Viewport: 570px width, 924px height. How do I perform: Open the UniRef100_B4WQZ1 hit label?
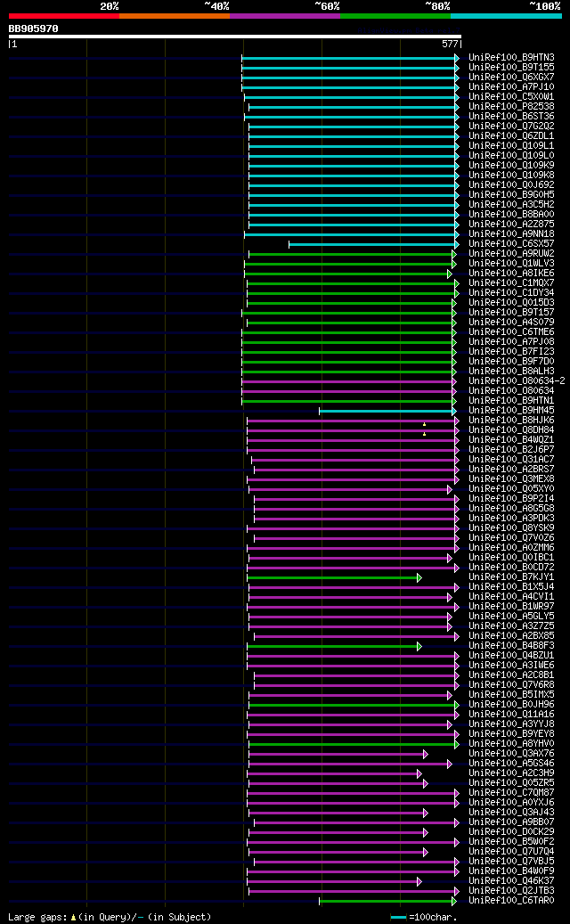pyautogui.click(x=511, y=439)
